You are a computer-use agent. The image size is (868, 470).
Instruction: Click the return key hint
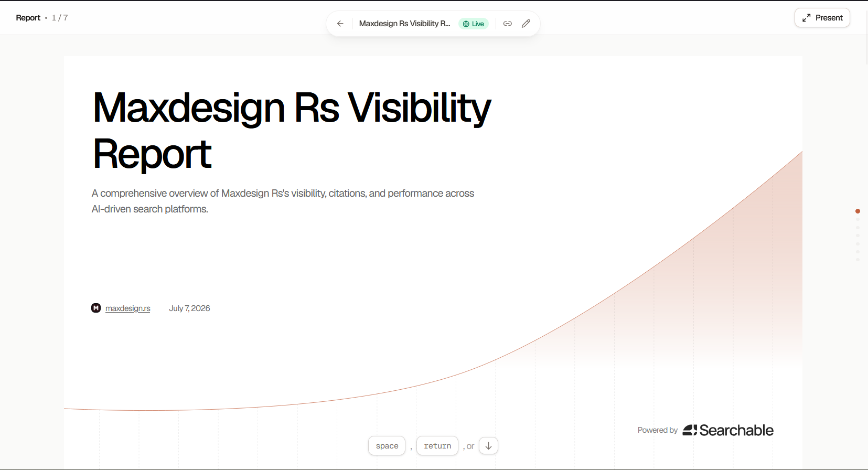click(437, 446)
